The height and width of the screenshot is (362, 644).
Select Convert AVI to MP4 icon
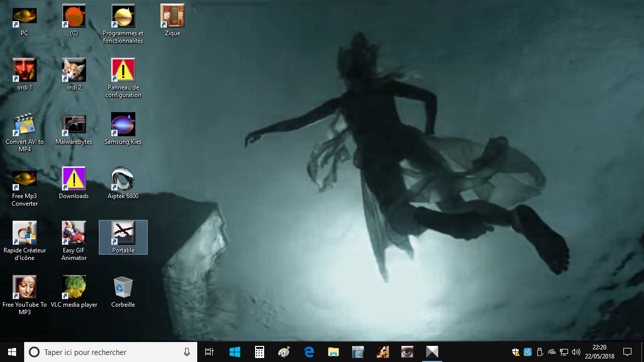click(24, 133)
